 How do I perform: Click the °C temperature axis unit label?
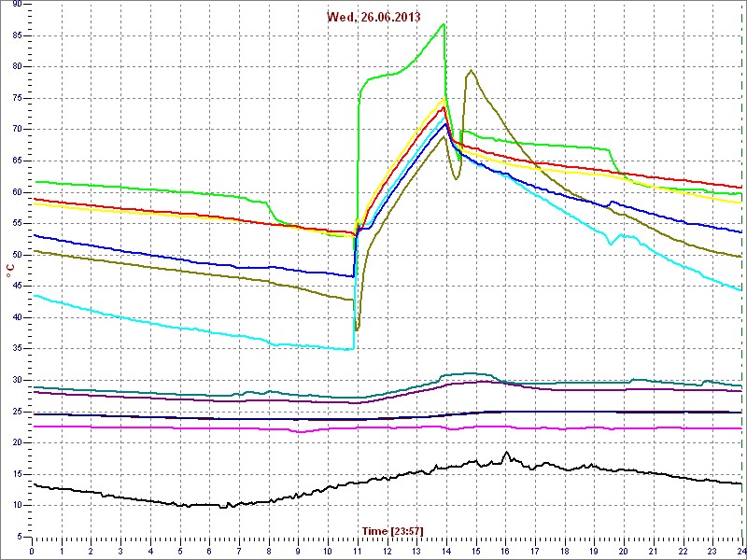[x=9, y=273]
